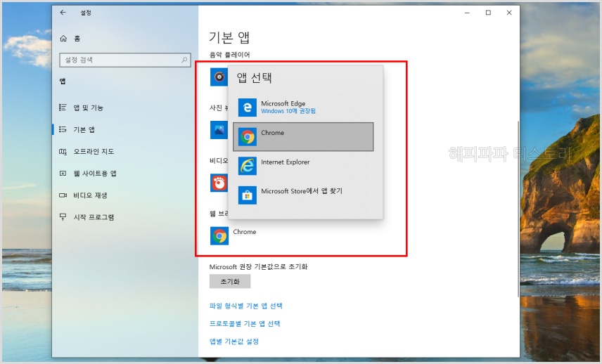Open 프로토콜별 기본 앱 선택 link
Screen dimensions: 602x364
tap(245, 323)
